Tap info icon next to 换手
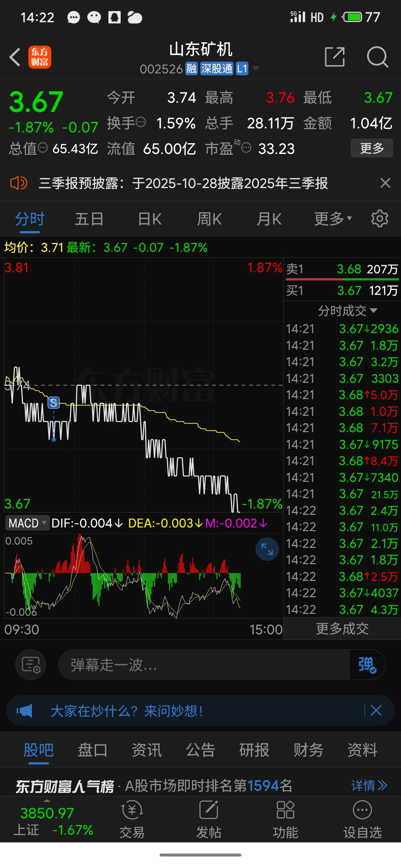This screenshot has height=868, width=401. click(x=141, y=122)
